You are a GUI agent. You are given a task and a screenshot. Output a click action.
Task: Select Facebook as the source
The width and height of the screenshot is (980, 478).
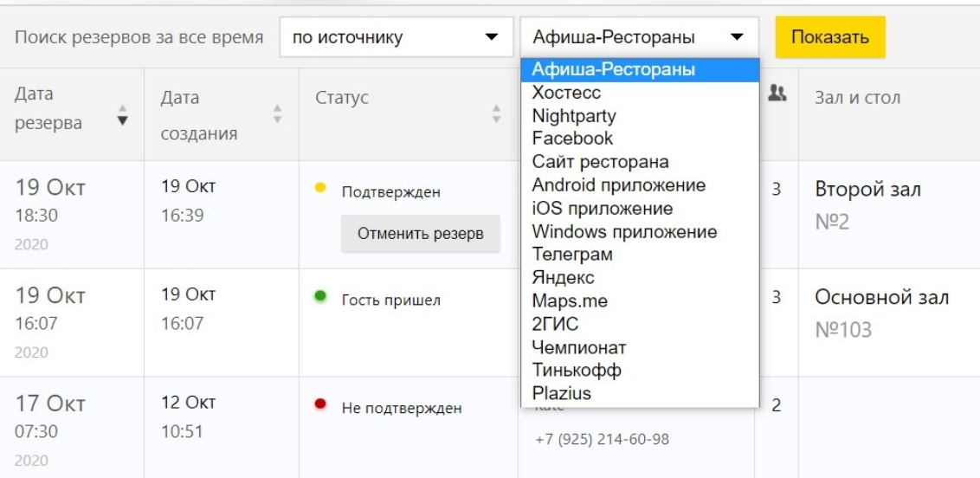click(572, 139)
